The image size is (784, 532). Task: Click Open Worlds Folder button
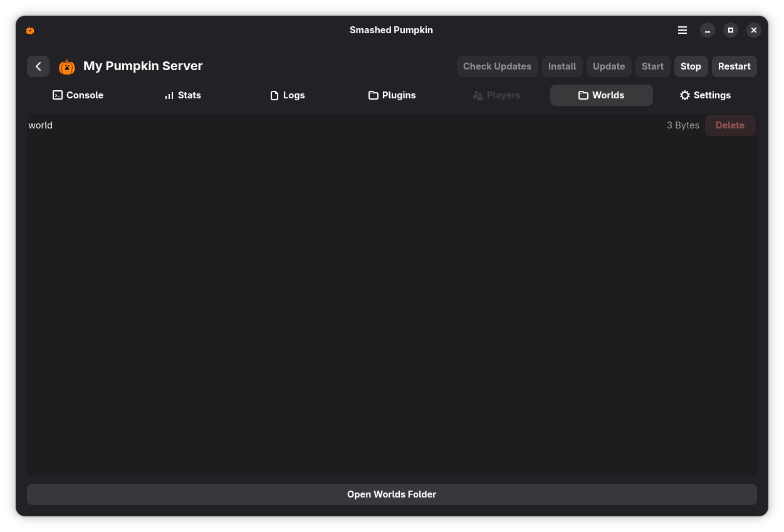392,494
